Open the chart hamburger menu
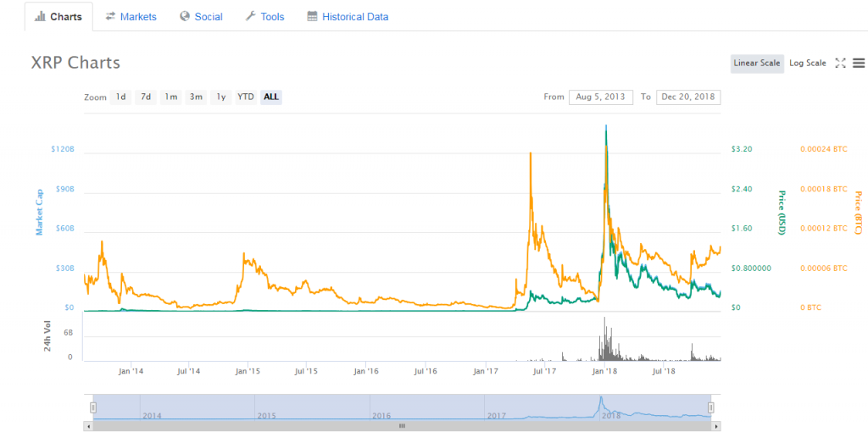This screenshot has width=868, height=432. coord(859,63)
